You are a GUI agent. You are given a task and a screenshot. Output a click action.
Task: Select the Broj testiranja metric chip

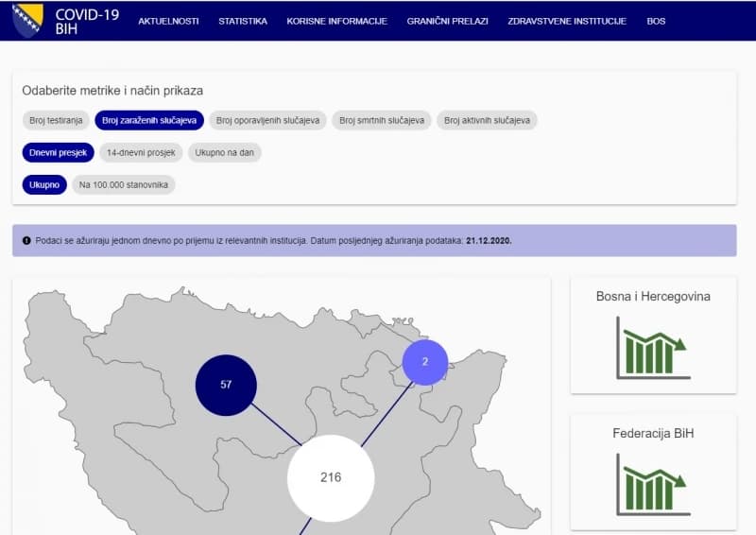pos(56,120)
